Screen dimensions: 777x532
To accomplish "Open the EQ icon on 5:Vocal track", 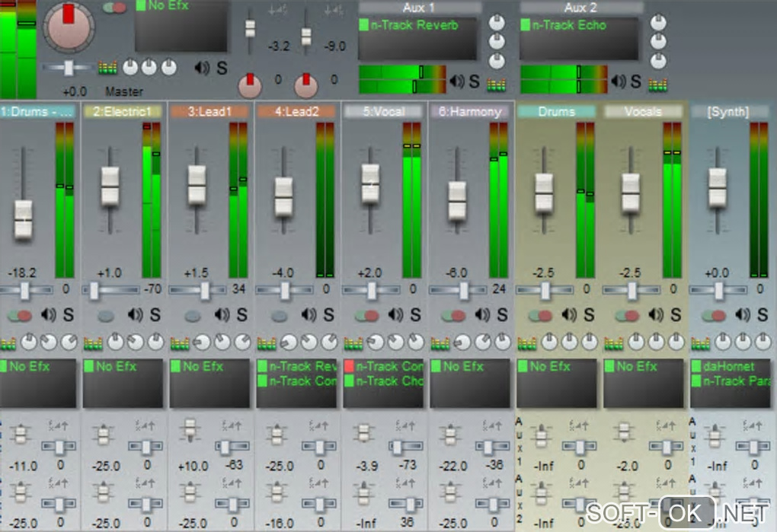I will tap(353, 342).
